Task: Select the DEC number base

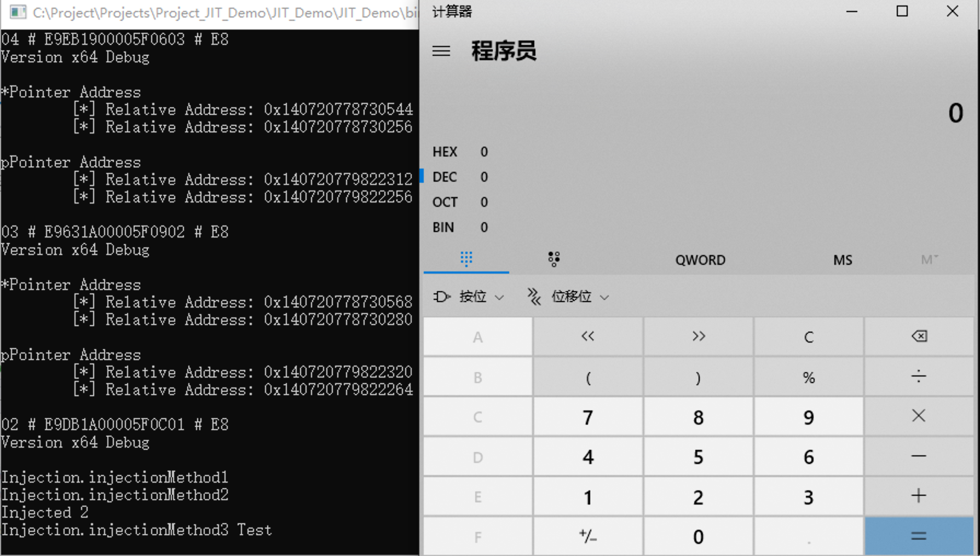Action: [x=460, y=177]
